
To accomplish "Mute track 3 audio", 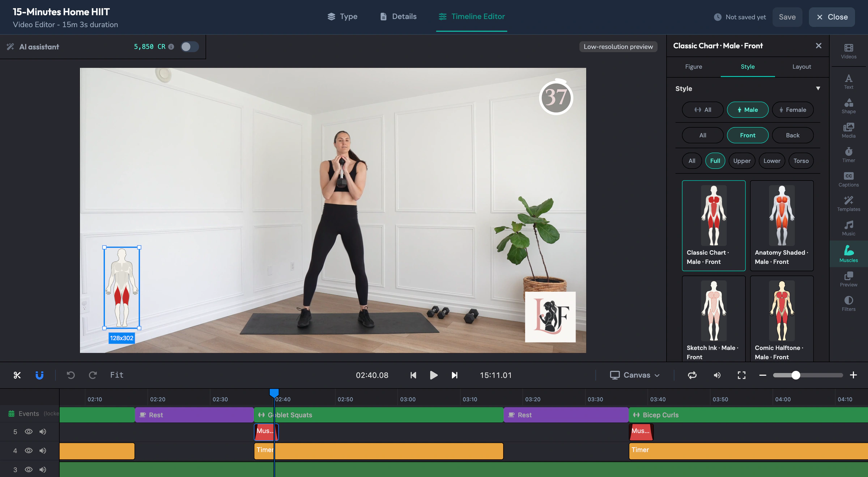I will (x=43, y=469).
